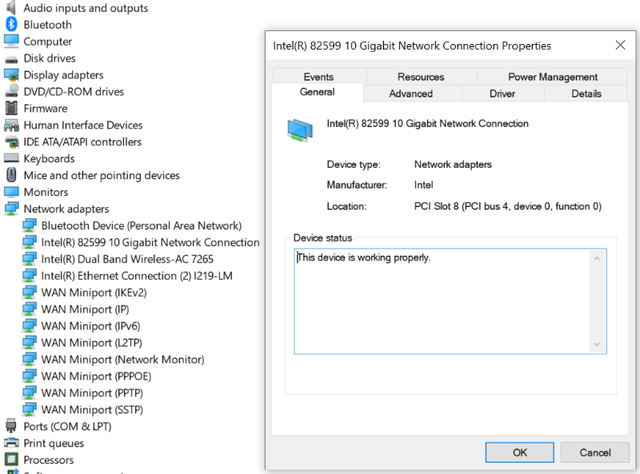Select the Processors label
This screenshot has height=474, width=640.
(49, 460)
